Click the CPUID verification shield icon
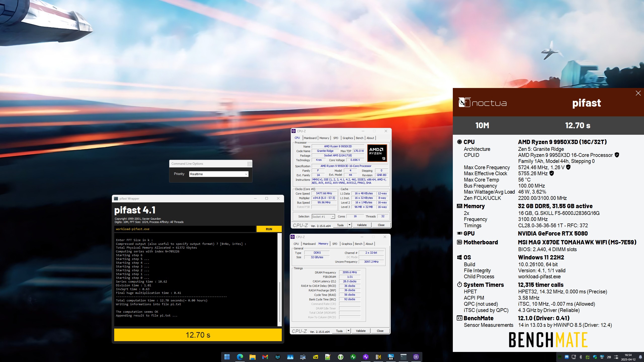Screen dimensions: 644x362 click(617, 155)
